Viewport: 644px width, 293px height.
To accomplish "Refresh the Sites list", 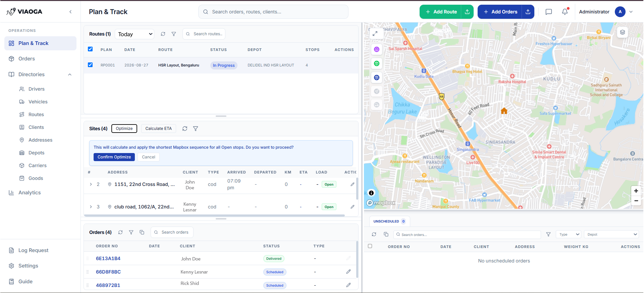I will [x=185, y=129].
